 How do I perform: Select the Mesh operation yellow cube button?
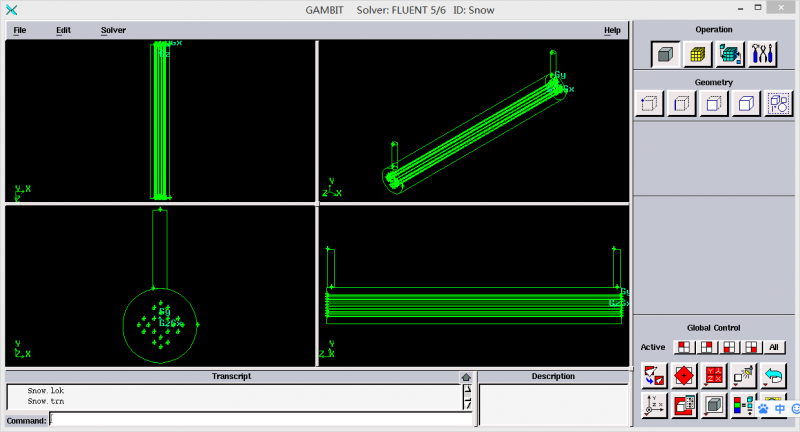tap(697, 54)
